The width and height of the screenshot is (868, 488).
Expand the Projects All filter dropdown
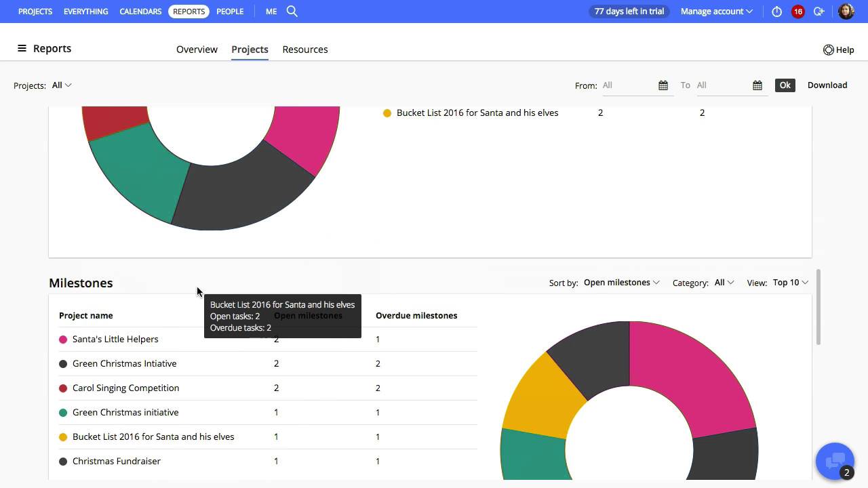pyautogui.click(x=62, y=85)
